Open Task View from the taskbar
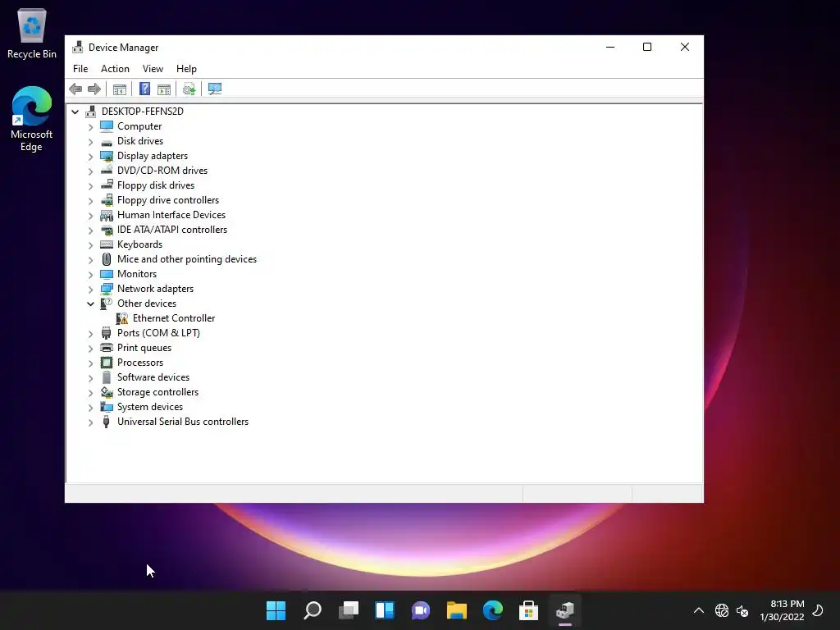The width and height of the screenshot is (840, 630). (x=349, y=610)
